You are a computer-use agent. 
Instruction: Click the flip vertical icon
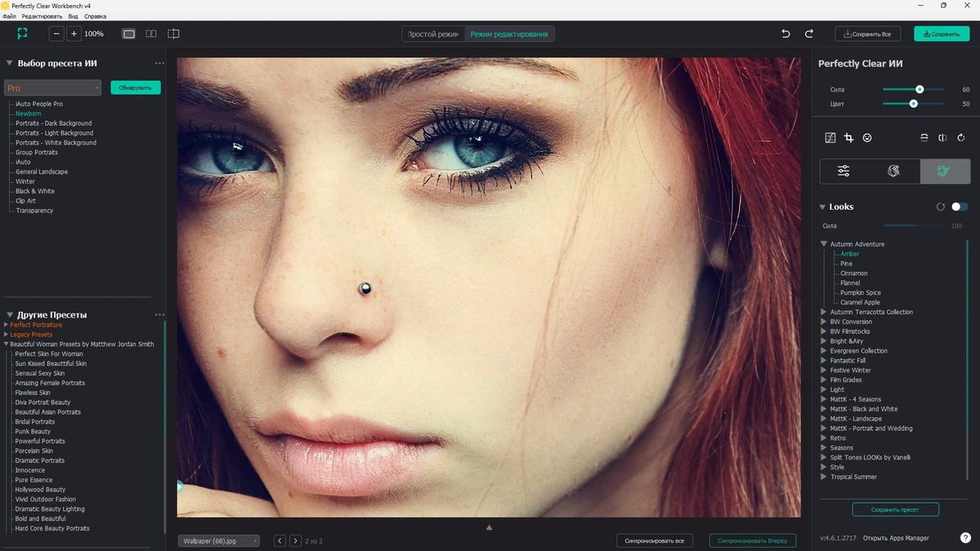point(924,138)
